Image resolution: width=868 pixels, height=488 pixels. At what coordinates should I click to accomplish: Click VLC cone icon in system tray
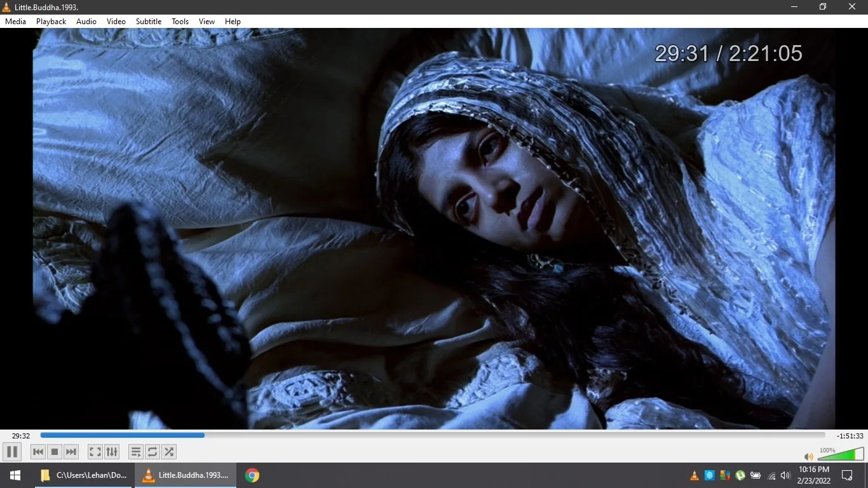695,475
